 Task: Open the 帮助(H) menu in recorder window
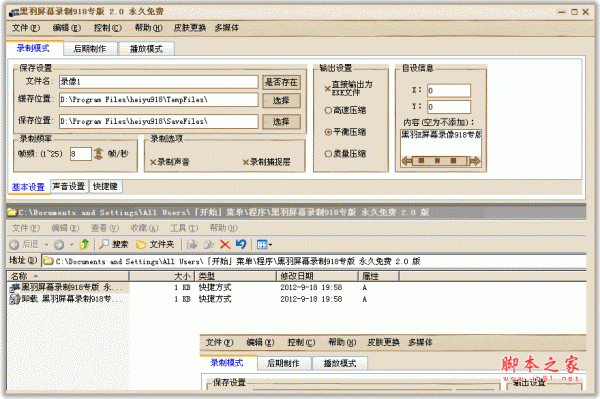tap(149, 28)
